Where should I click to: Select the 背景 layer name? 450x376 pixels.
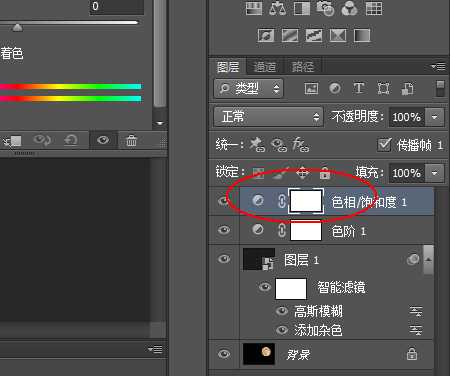pos(298,354)
